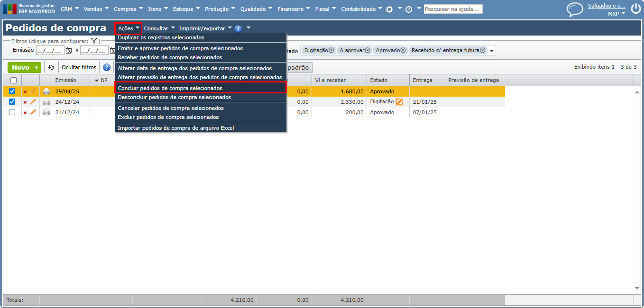Open the settings gear icon
Screen dimensions: 644x308
click(389, 9)
